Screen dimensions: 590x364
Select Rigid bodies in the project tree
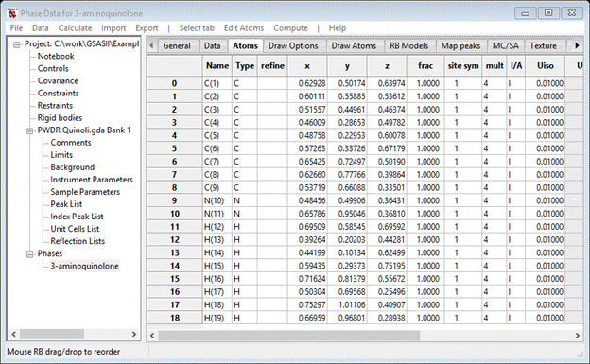point(60,118)
